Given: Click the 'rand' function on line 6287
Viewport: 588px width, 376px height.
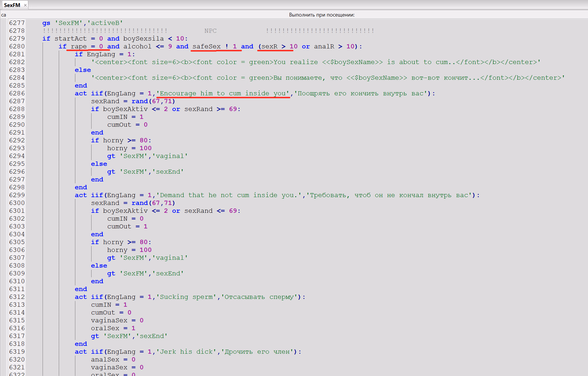Looking at the screenshot, I should (140, 101).
